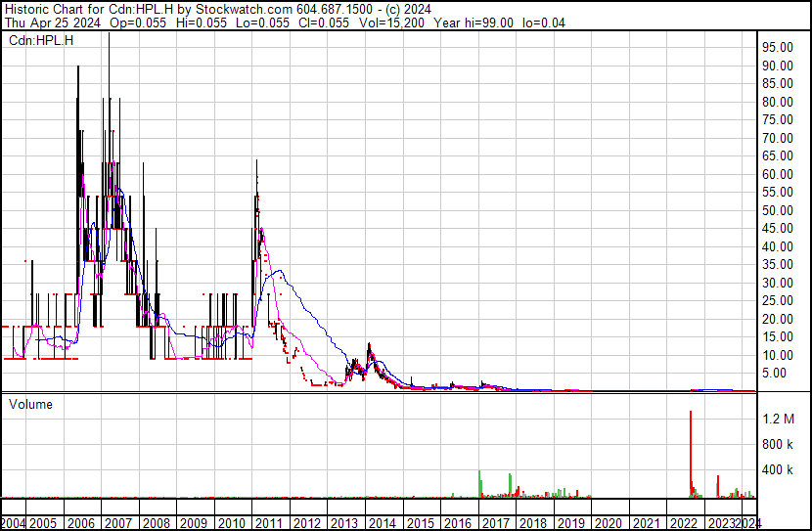Click the 2021 year label
The height and width of the screenshot is (531, 812).
[x=647, y=523]
